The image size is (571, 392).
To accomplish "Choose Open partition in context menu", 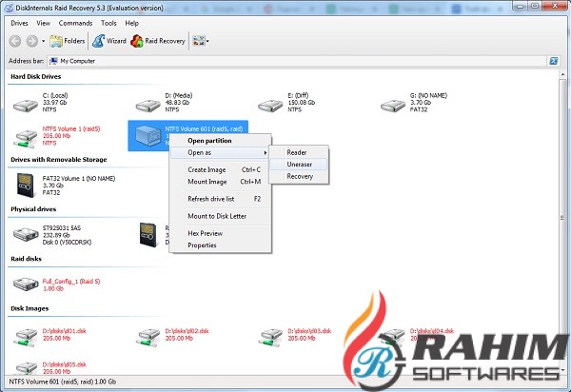I will pos(221,141).
